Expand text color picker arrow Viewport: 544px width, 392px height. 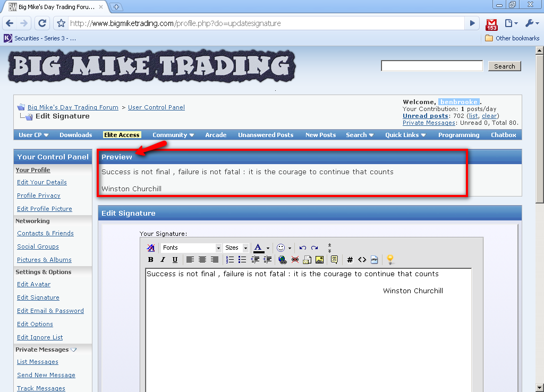[x=268, y=248]
